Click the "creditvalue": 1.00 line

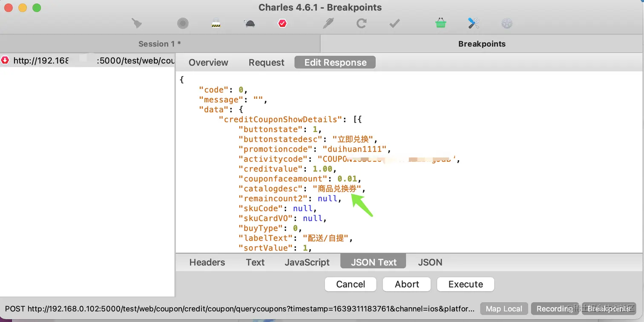click(287, 169)
